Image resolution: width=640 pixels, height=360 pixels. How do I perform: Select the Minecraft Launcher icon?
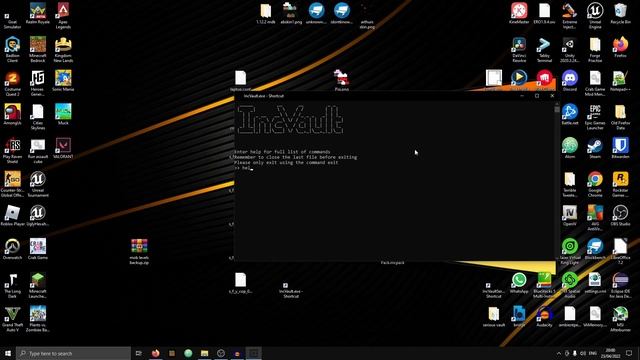click(38, 285)
